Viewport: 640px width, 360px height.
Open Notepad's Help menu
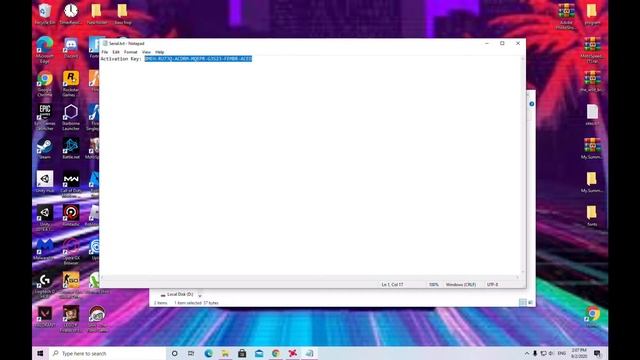[160, 52]
